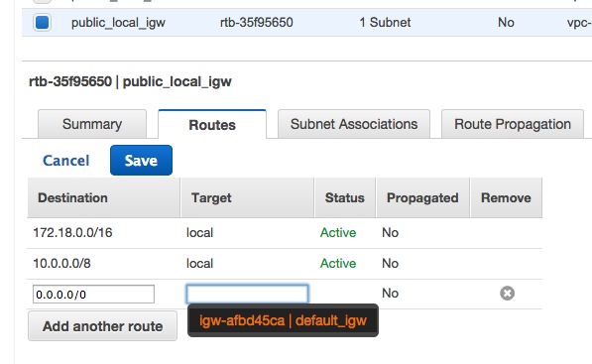Select the Status column header
The height and width of the screenshot is (364, 592).
click(345, 197)
